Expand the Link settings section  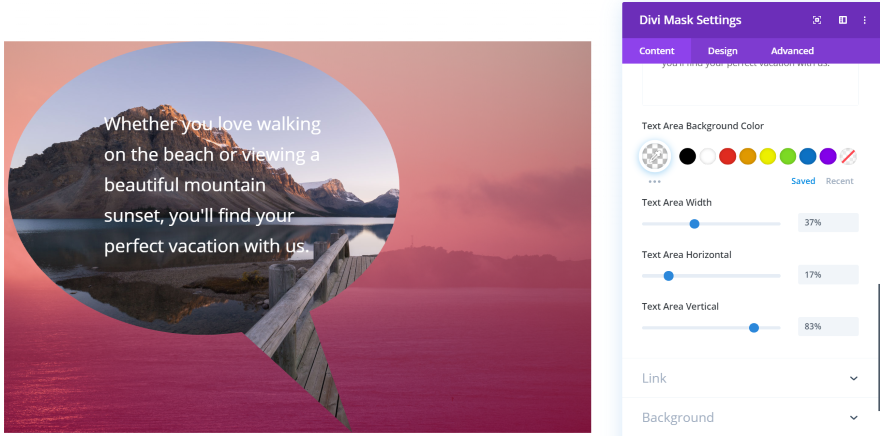point(751,378)
